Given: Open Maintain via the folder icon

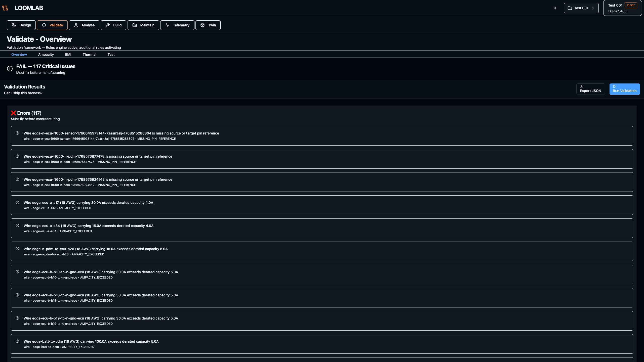Looking at the screenshot, I should point(135,25).
